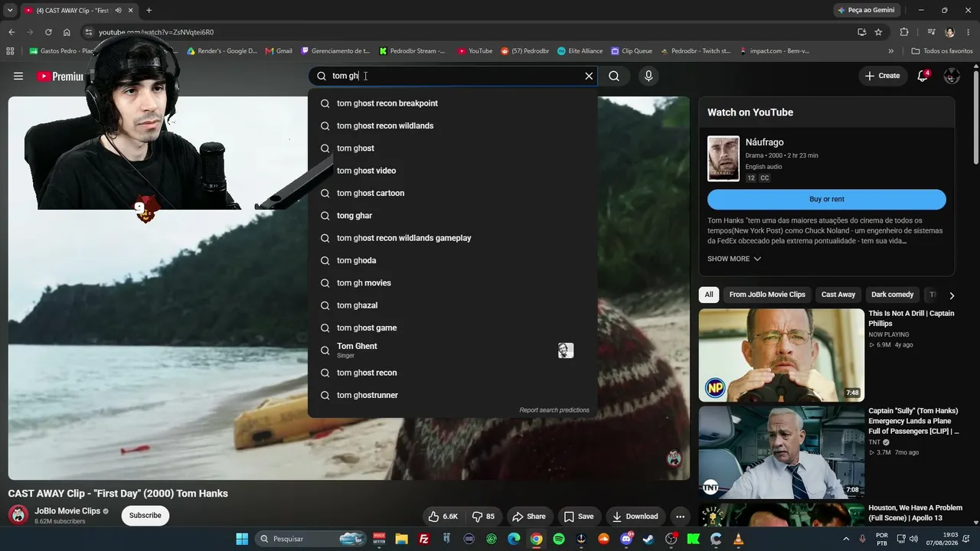Screen dimensions: 980x551
Task: Open the Windows Start menu
Action: click(242, 539)
